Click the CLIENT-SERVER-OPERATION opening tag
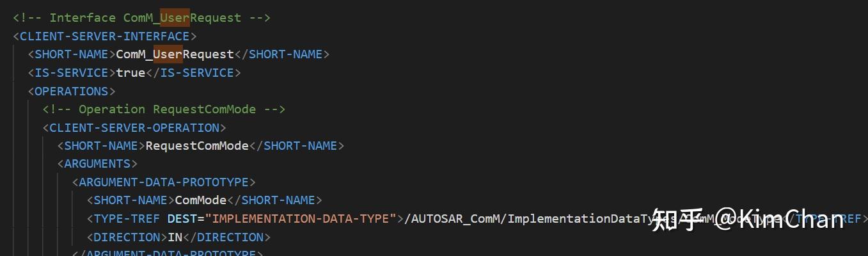868x256 pixels. [134, 128]
